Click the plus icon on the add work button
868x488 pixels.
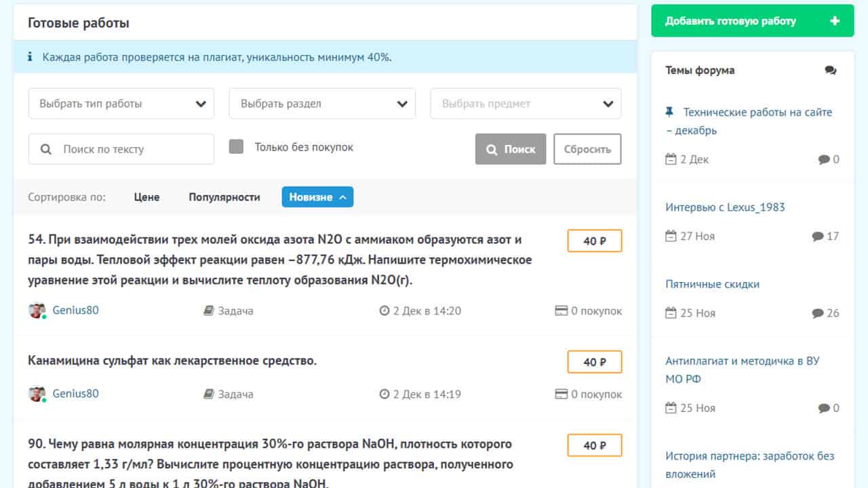coord(834,21)
